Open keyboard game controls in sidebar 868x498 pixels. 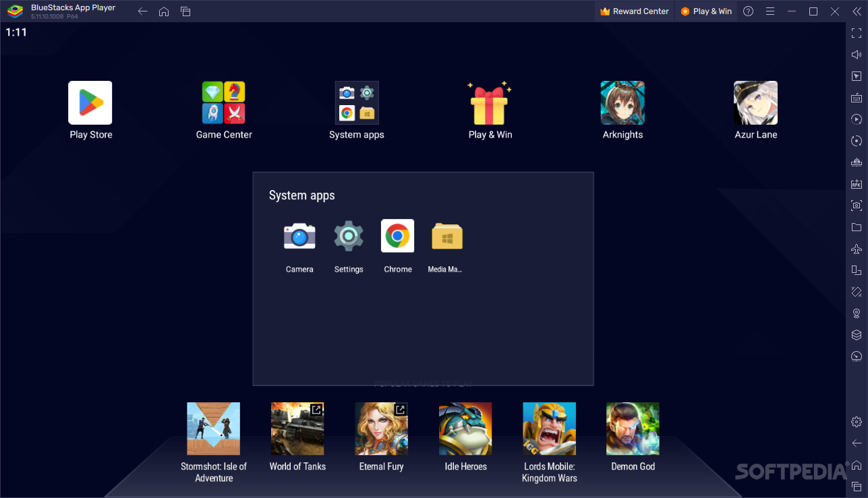(x=857, y=98)
